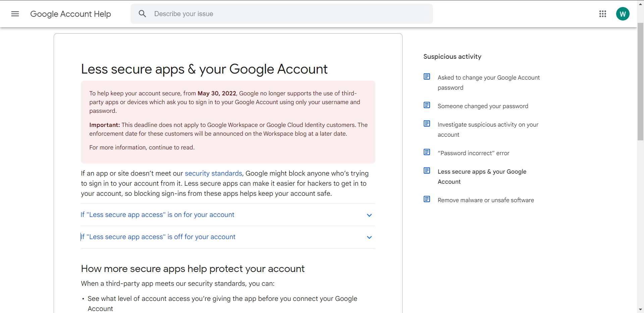Click article icon beside 'Remove malware or unsafe software'
The width and height of the screenshot is (644, 313).
[427, 199]
